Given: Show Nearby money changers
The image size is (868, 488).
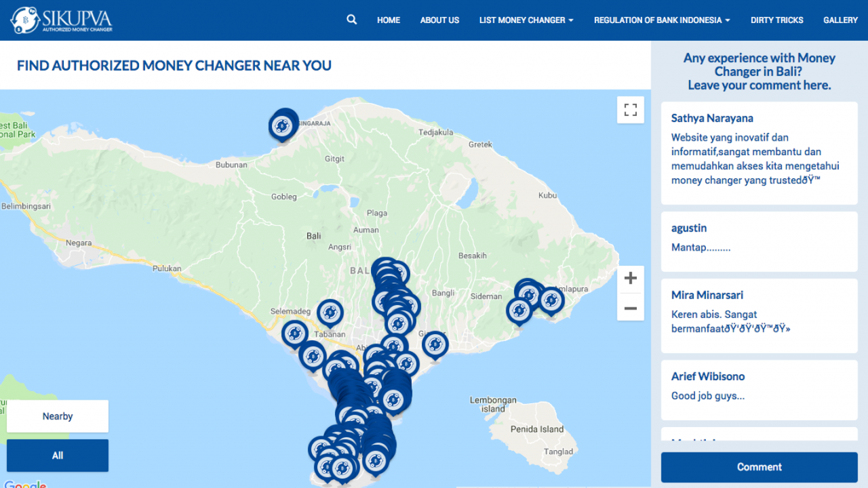Looking at the screenshot, I should [x=58, y=416].
